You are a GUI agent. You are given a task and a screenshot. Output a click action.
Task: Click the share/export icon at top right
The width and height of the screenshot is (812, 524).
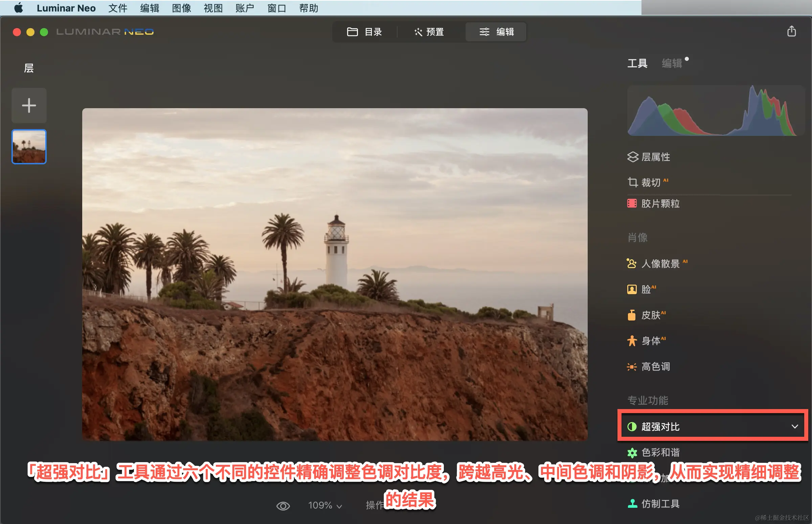(x=791, y=31)
